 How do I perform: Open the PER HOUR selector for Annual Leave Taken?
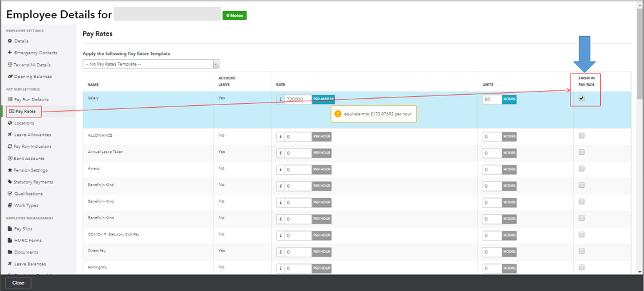point(321,153)
